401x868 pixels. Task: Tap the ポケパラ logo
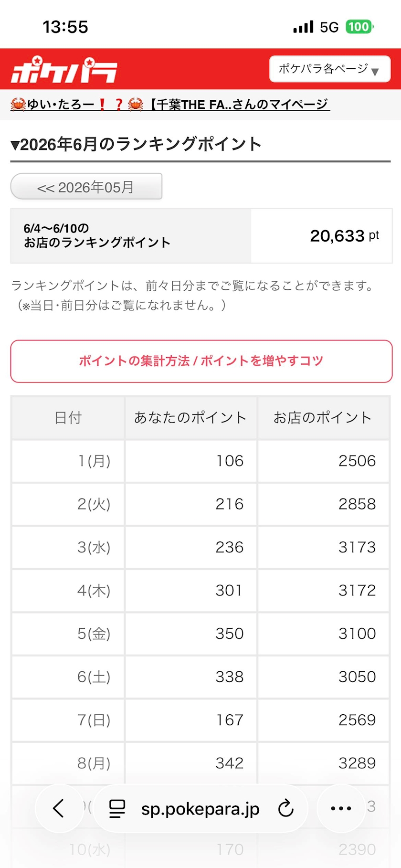coord(64,70)
